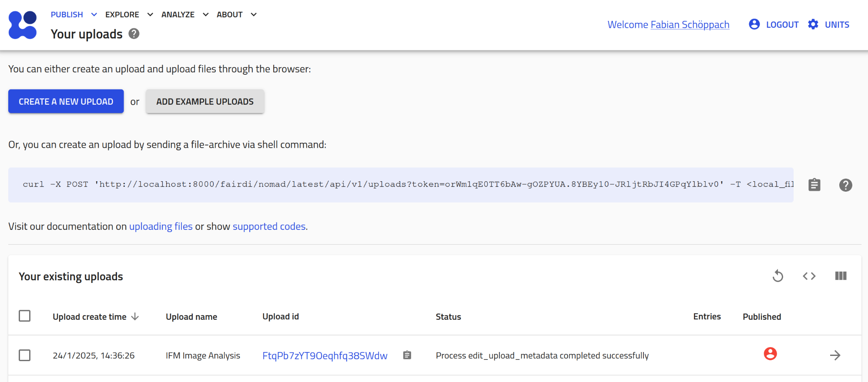Click the UNITS settings button
Image resolution: width=868 pixels, height=382 pixels.
tap(828, 25)
